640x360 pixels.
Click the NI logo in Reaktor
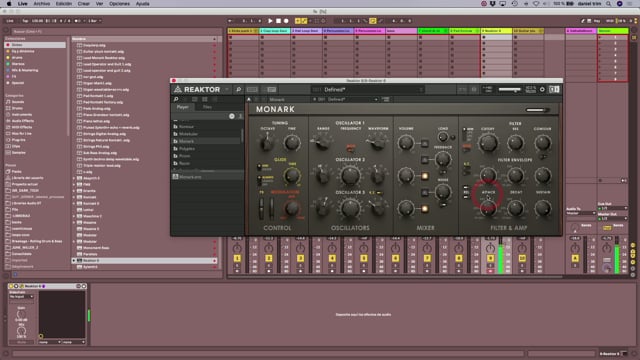pos(554,89)
